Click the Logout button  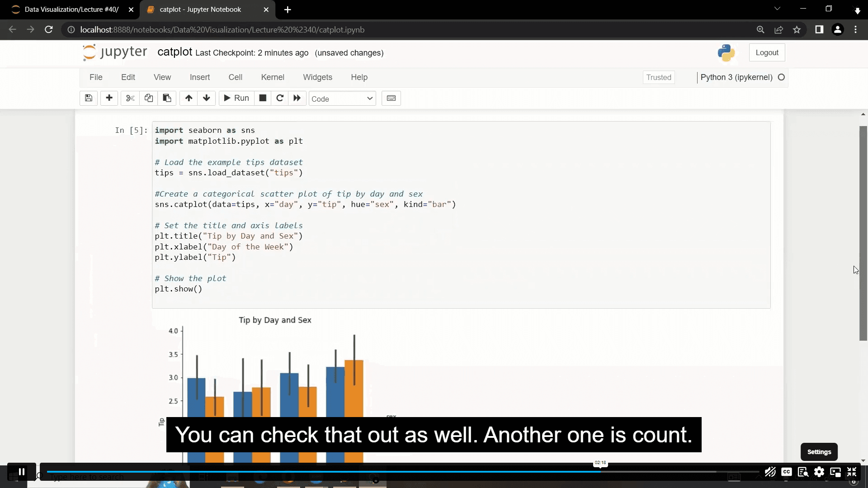pyautogui.click(x=767, y=52)
